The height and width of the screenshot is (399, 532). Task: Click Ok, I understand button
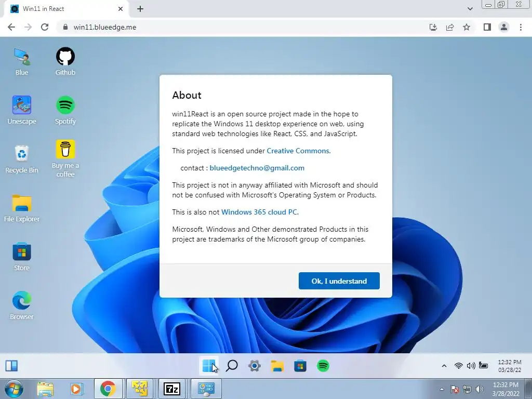click(339, 281)
